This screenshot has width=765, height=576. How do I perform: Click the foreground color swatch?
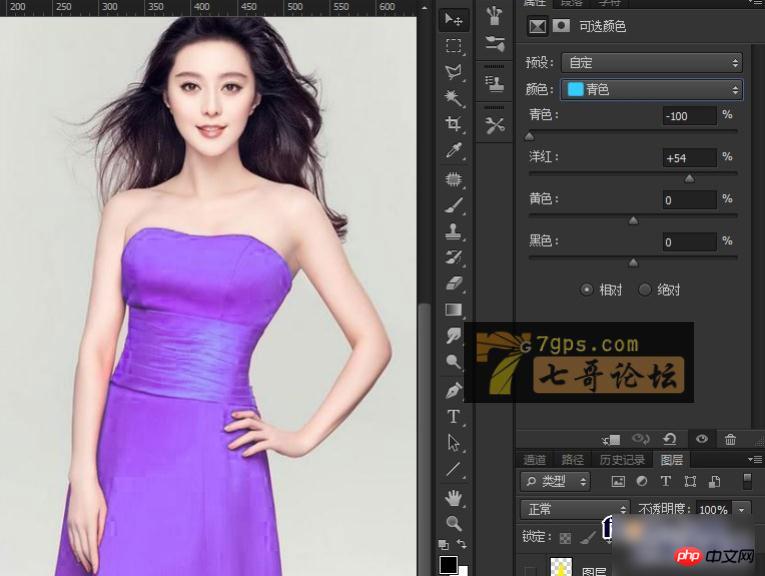pos(448,565)
